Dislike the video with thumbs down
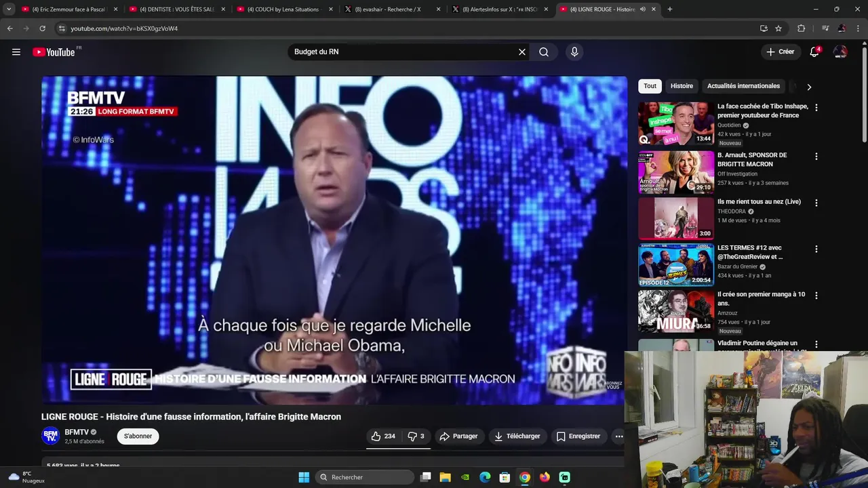This screenshot has height=488, width=868. tap(416, 436)
